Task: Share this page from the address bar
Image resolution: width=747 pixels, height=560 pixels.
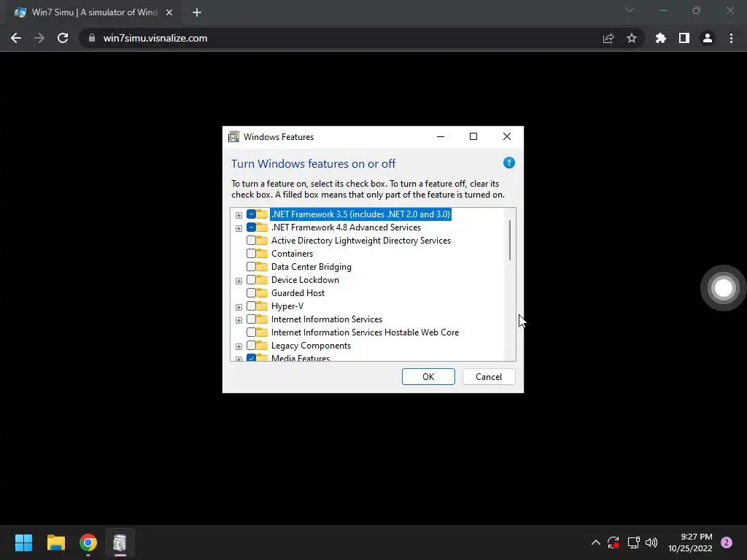Action: pos(608,38)
